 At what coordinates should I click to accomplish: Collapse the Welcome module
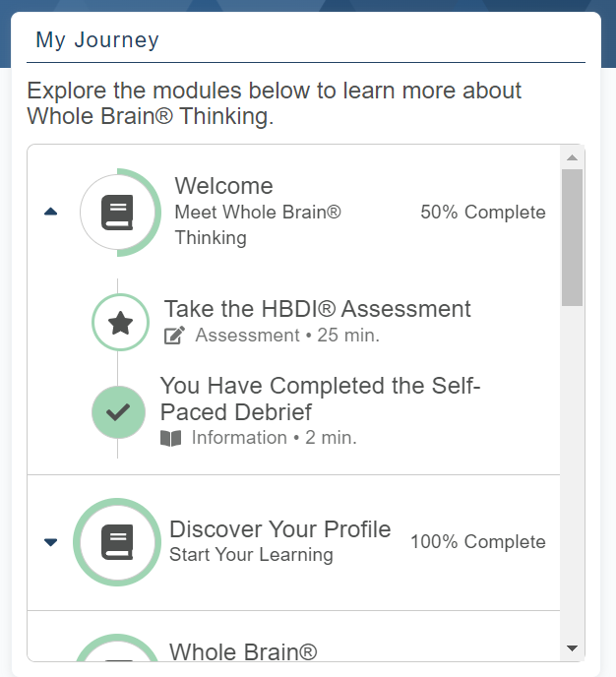tap(51, 212)
